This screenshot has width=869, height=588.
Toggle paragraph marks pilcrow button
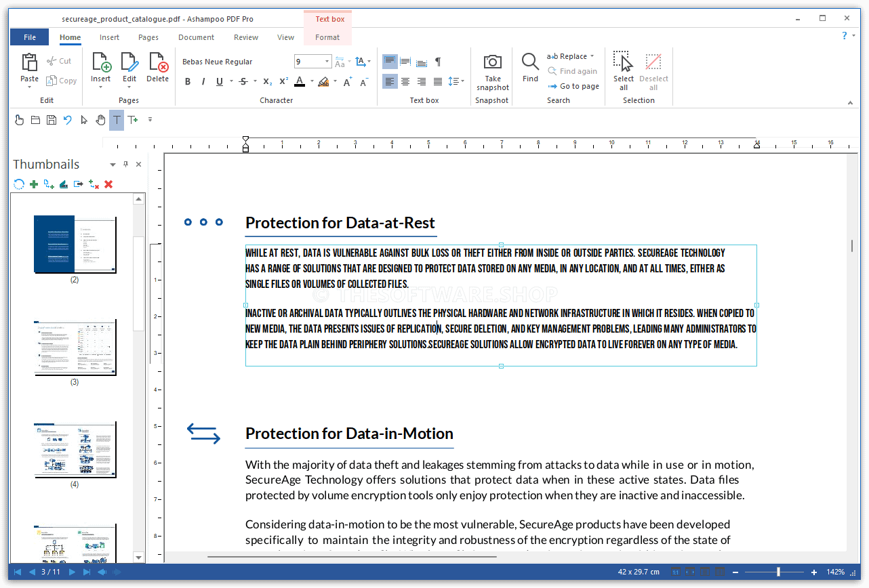click(438, 62)
